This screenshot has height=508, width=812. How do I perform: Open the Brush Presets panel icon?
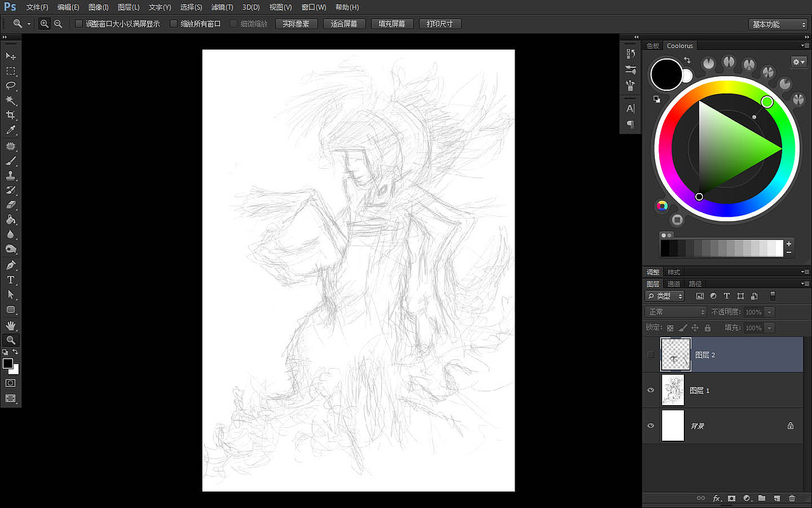pyautogui.click(x=631, y=69)
